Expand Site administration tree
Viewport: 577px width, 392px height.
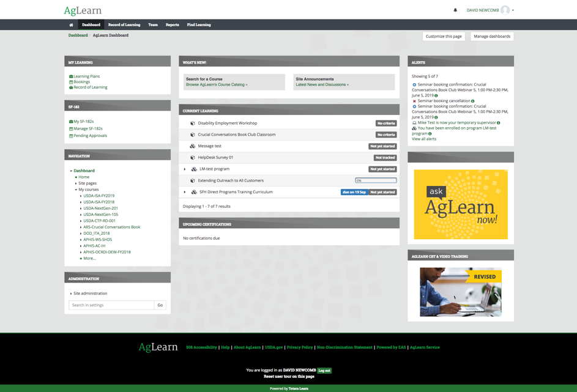click(x=70, y=294)
